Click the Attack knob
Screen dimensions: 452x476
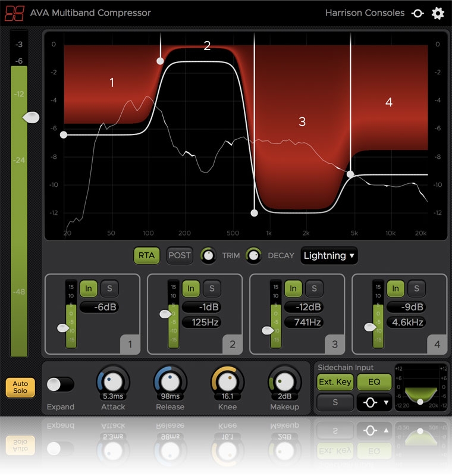(x=113, y=380)
